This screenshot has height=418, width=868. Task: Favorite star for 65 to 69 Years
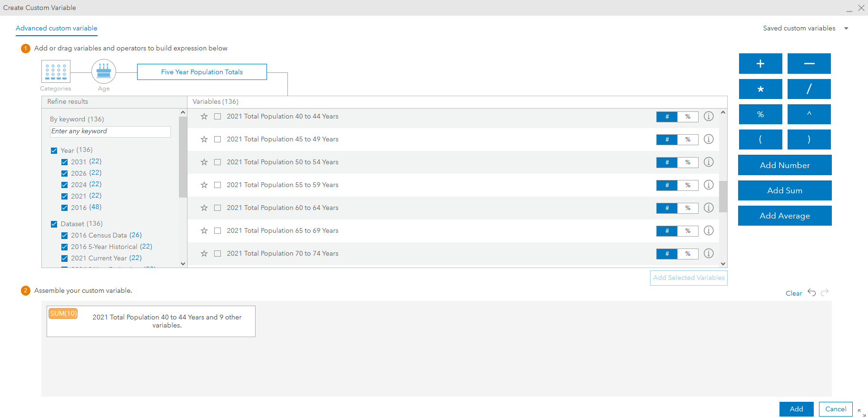tap(204, 231)
